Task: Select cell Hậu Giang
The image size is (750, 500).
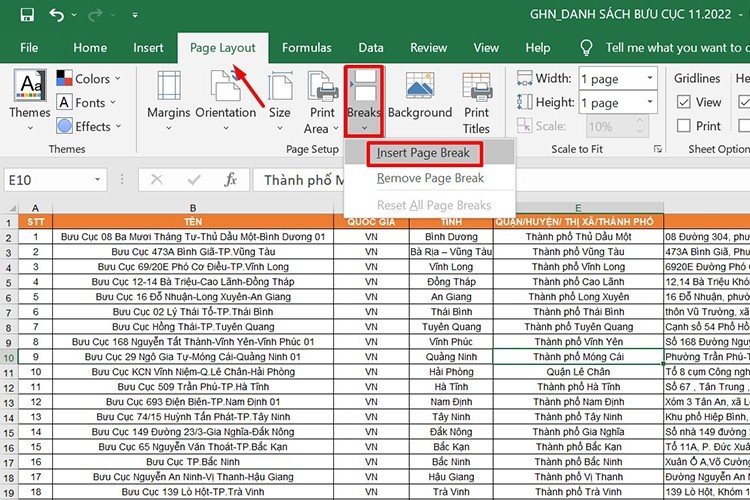Action: [x=451, y=477]
